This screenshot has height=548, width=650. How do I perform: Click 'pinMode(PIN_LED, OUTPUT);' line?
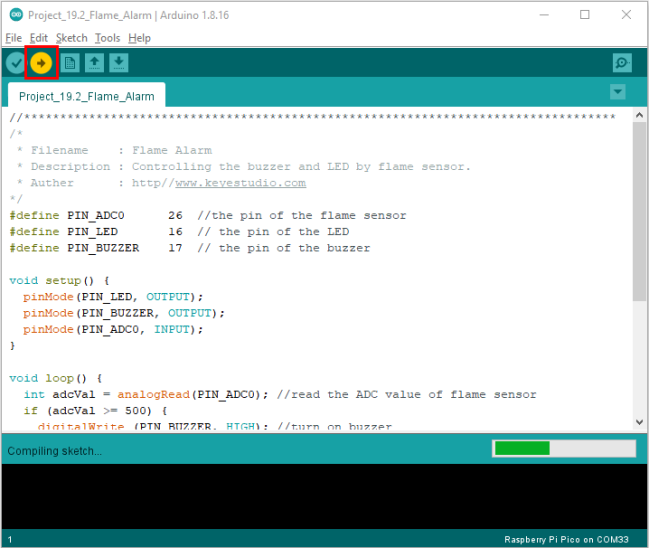pos(113,297)
